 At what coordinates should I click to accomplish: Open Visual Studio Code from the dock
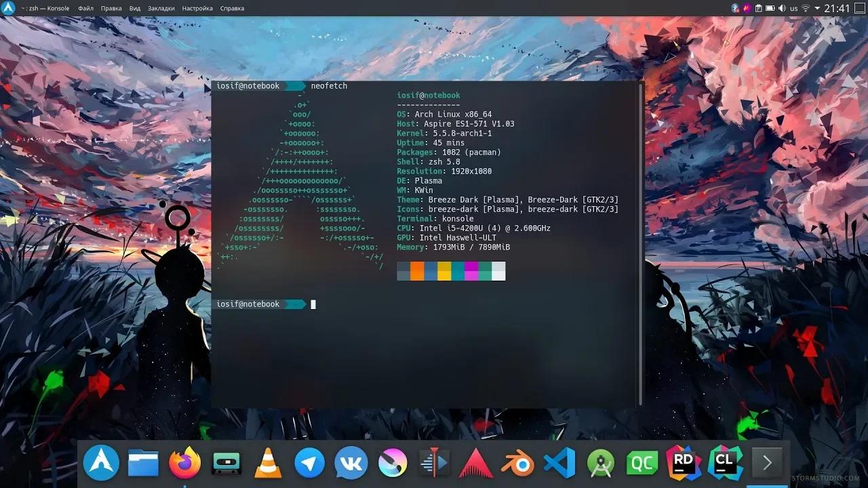click(x=558, y=463)
